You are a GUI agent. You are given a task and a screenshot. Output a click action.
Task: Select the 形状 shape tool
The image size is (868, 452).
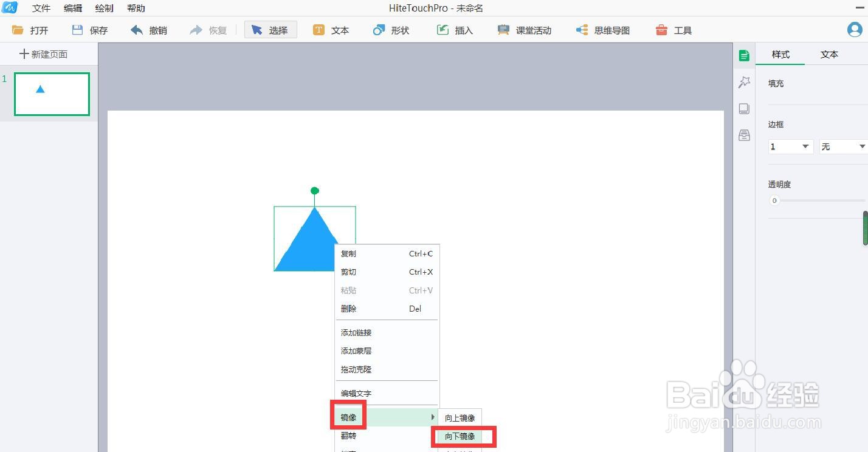tap(391, 29)
